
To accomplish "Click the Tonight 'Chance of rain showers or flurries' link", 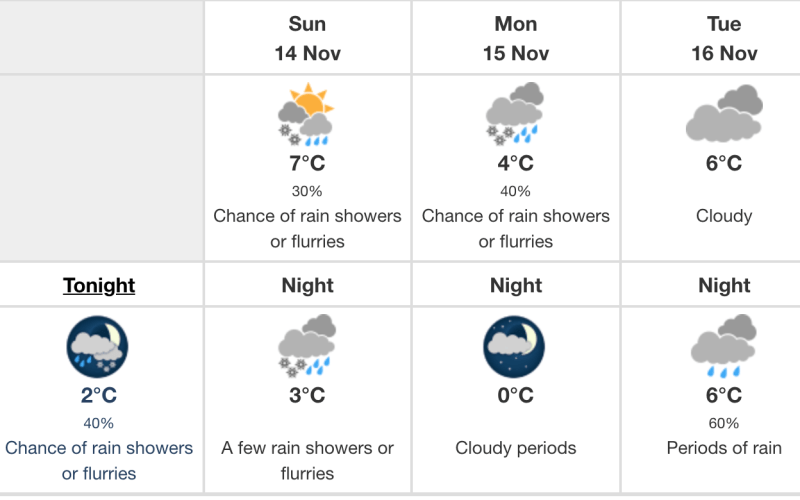I will [99, 460].
